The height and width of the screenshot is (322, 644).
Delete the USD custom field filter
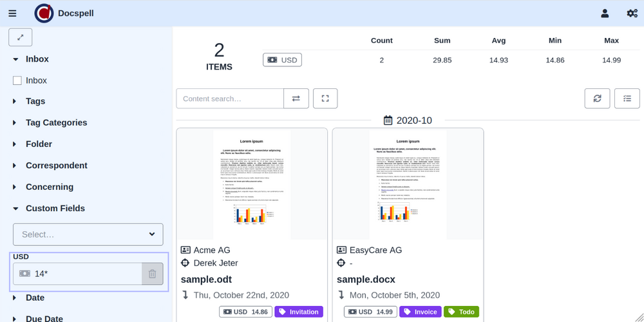[153, 274]
